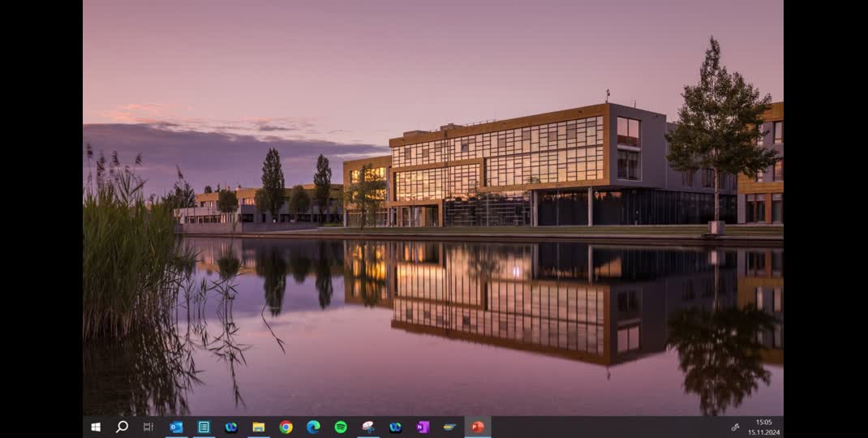Click the empty taskbar area
Viewport: 868px width, 438px height.
click(608, 427)
